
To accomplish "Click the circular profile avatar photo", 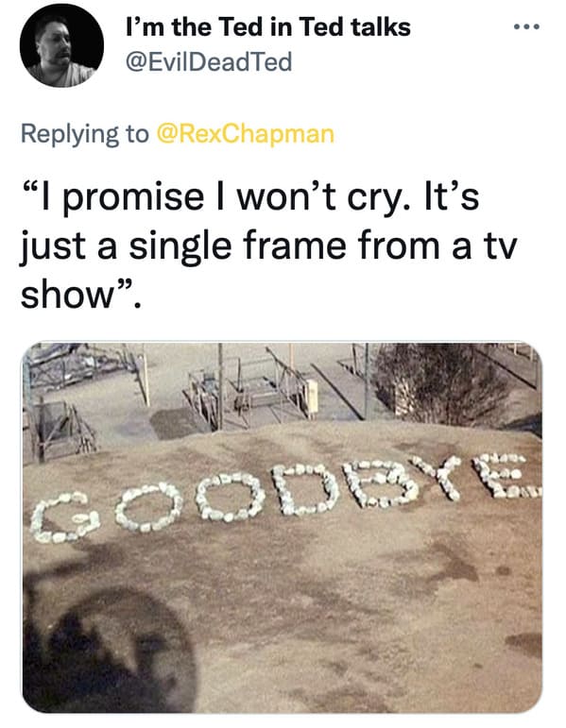I will coord(61,45).
